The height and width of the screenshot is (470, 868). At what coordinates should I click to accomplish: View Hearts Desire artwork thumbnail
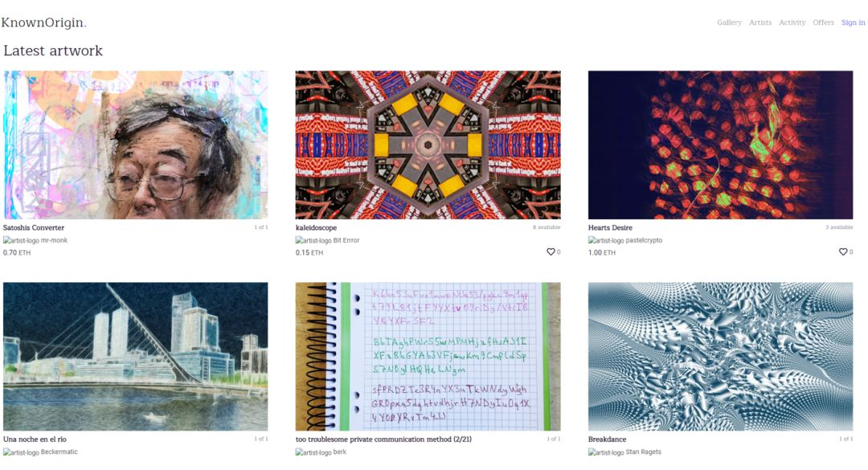tap(720, 145)
